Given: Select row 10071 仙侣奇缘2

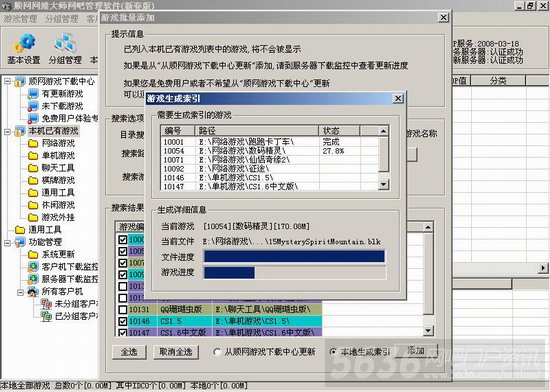Looking at the screenshot, I should [269, 160].
